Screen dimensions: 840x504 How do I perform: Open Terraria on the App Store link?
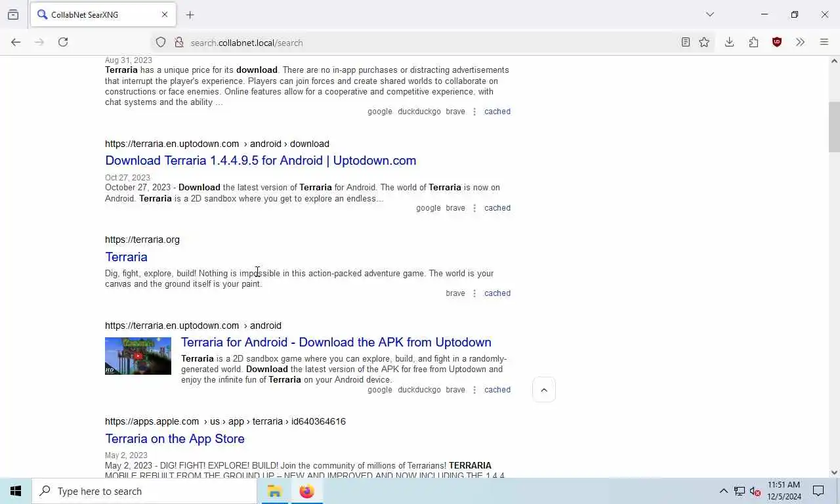click(x=175, y=438)
